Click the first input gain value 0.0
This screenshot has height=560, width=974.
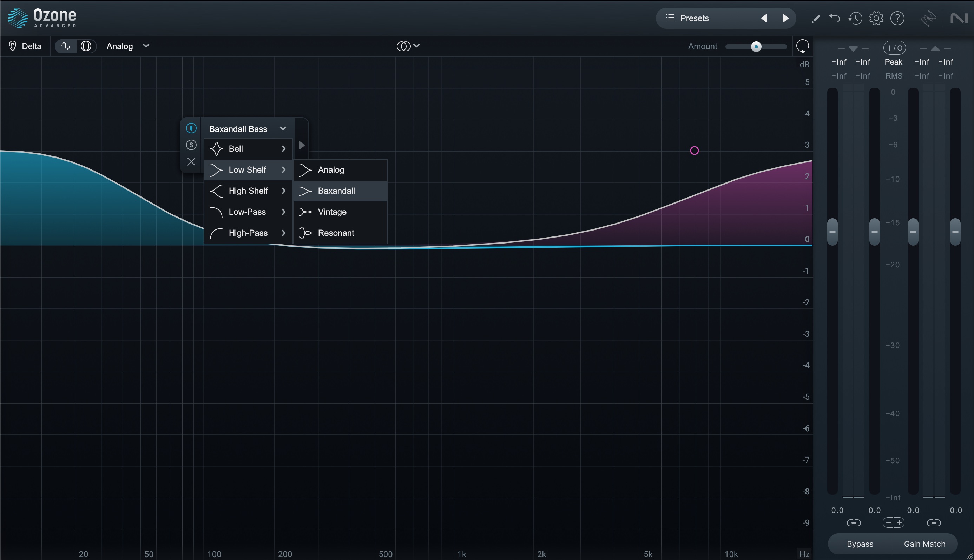(x=837, y=511)
